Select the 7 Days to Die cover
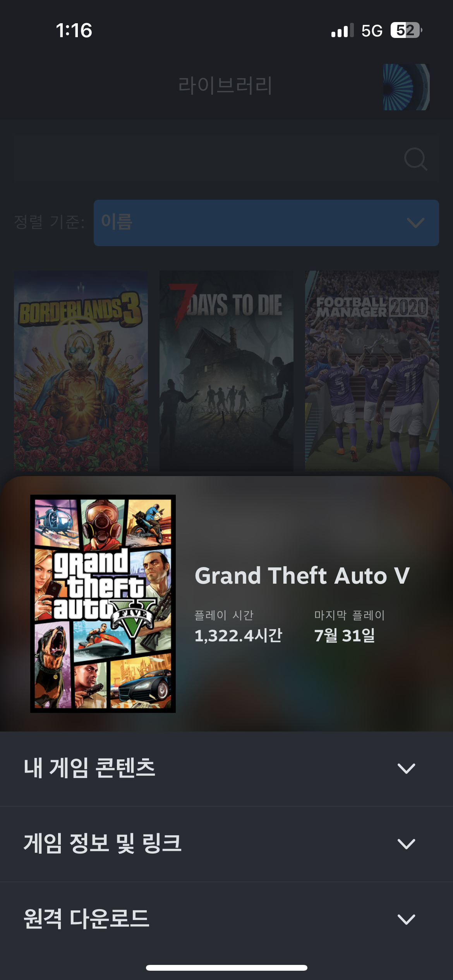The height and width of the screenshot is (980, 453). pos(226,371)
